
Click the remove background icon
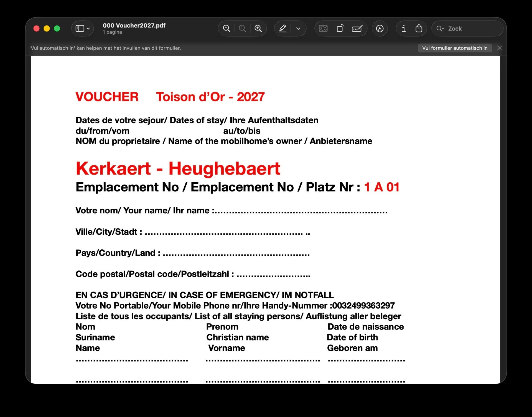coord(323,29)
